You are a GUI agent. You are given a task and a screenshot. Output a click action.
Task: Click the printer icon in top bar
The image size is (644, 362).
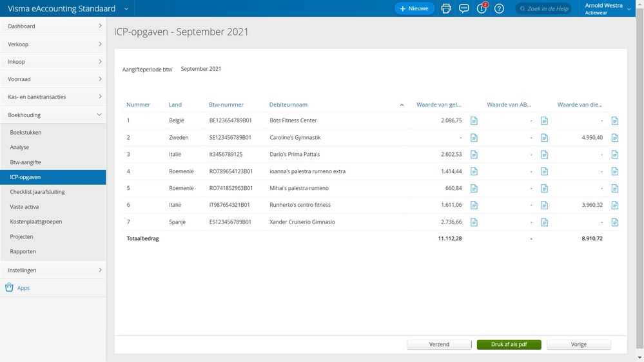(x=446, y=8)
